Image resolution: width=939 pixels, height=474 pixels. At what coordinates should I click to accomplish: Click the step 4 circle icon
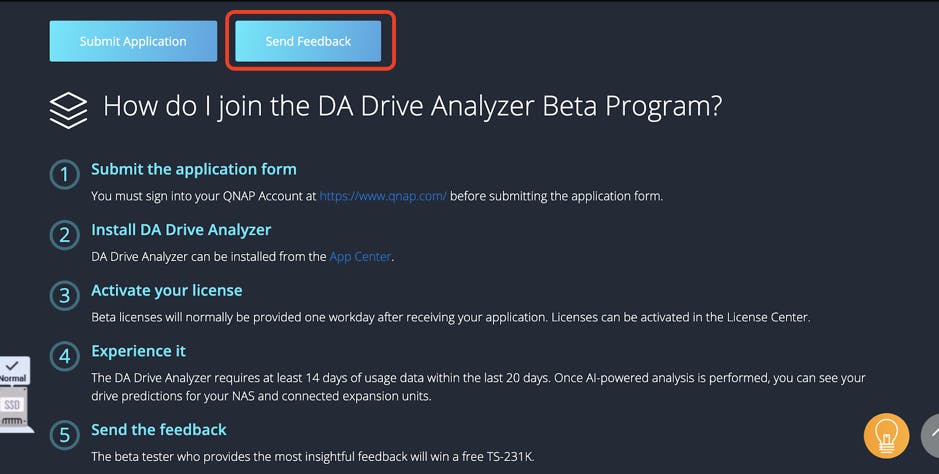coord(64,357)
